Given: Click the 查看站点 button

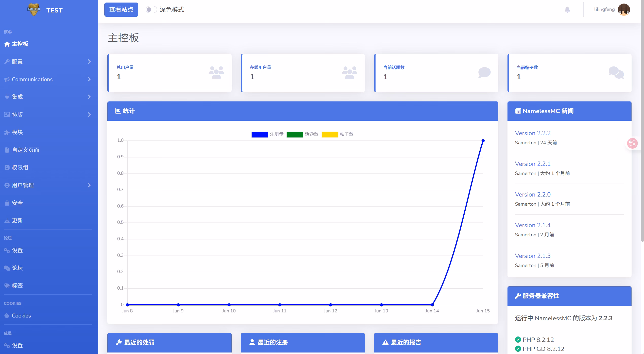Looking at the screenshot, I should pos(121,10).
